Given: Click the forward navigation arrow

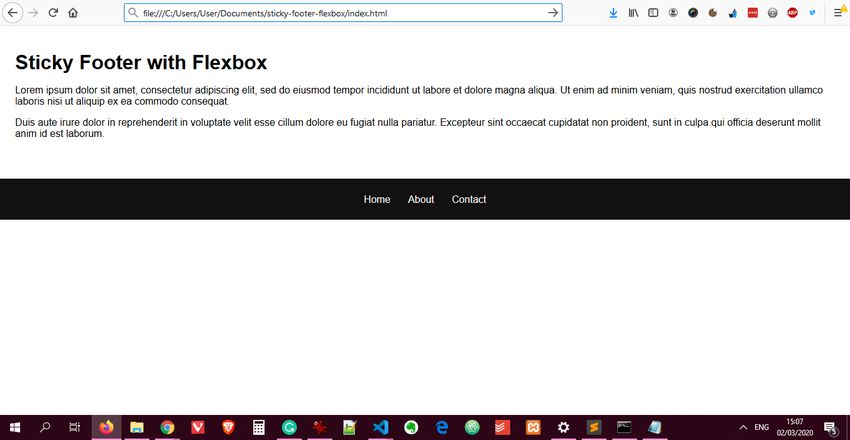Looking at the screenshot, I should [33, 13].
